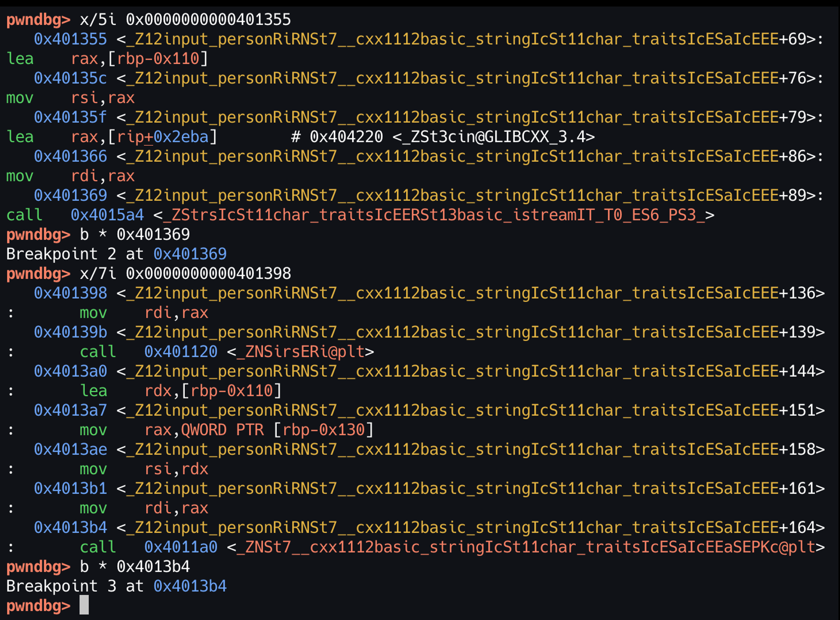Click the 0x40139b address text
This screenshot has height=620, width=840.
70,332
